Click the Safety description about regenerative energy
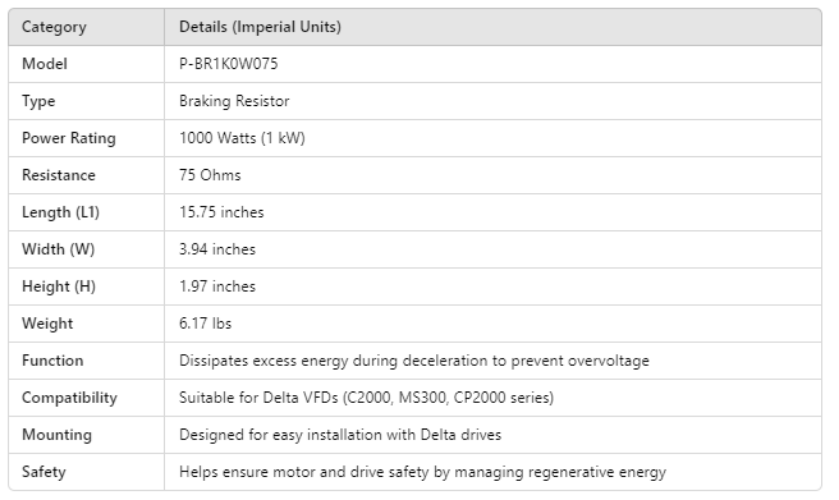 pyautogui.click(x=422, y=471)
